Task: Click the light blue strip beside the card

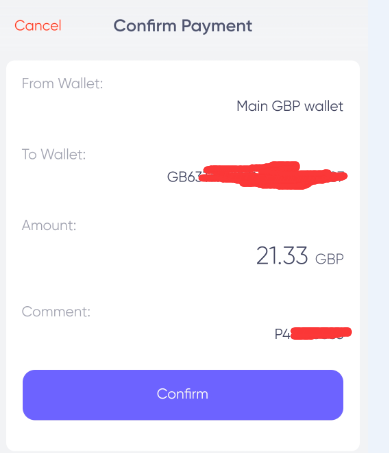Action: coord(379,227)
